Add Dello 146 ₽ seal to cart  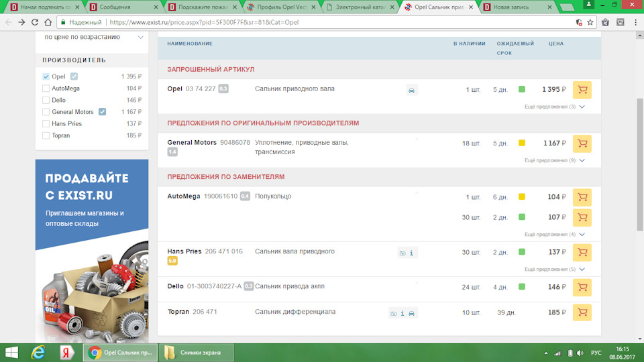(x=582, y=288)
